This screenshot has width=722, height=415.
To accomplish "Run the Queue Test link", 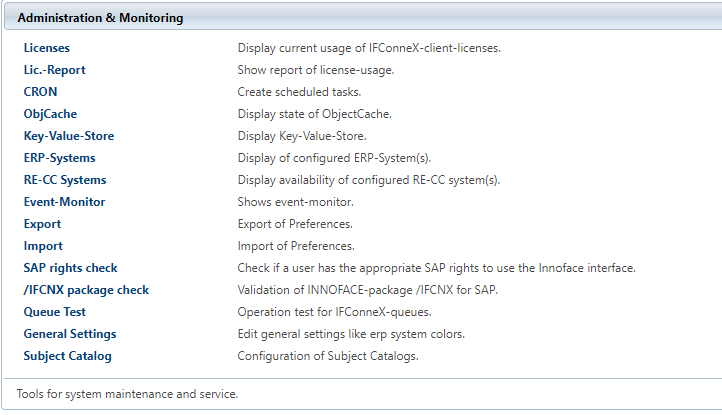I will tap(55, 312).
